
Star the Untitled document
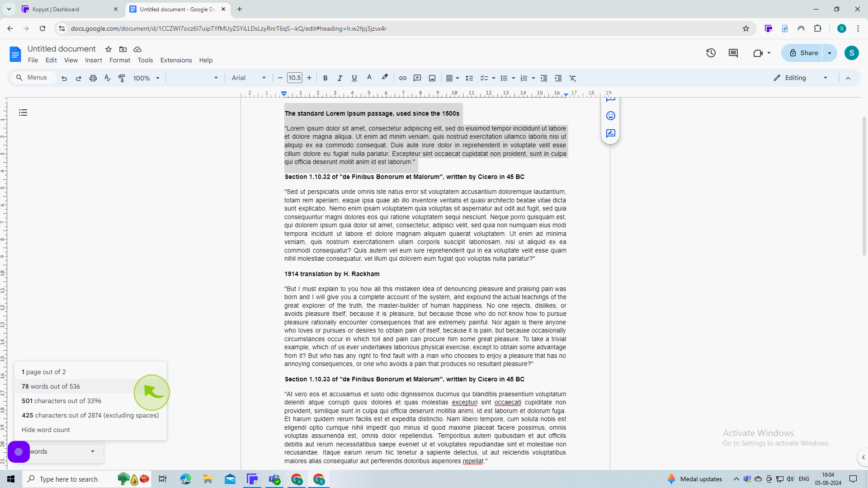(x=108, y=49)
